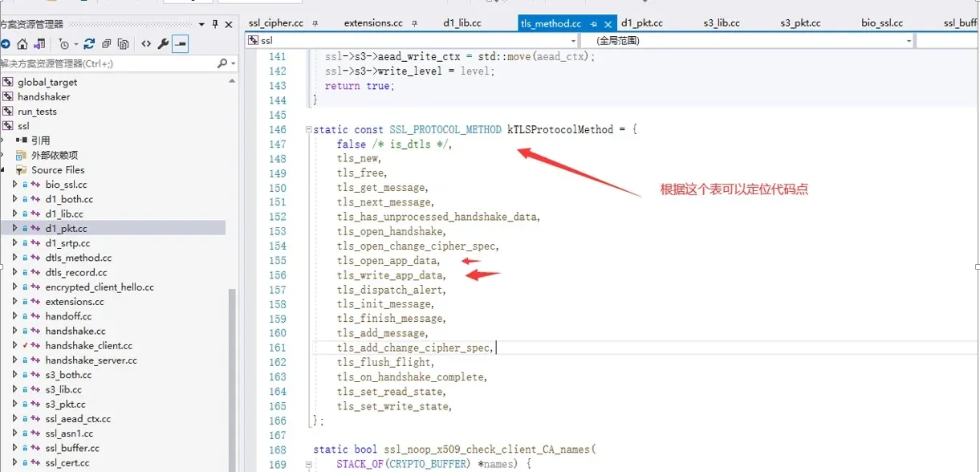Select the run_tests project

(37, 112)
